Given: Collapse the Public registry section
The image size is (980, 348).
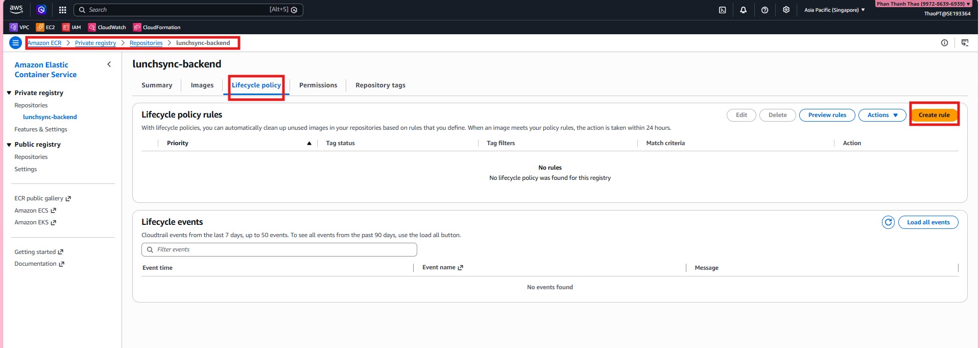Looking at the screenshot, I should [x=9, y=145].
